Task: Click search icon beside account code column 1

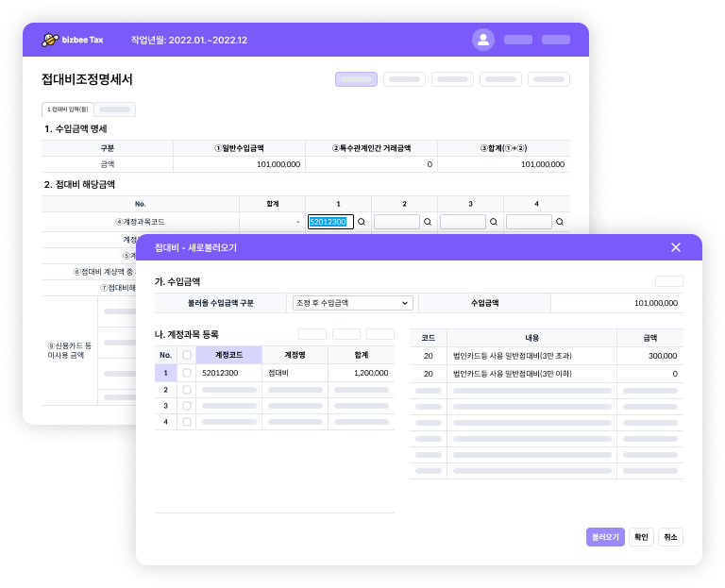Action: [x=362, y=222]
